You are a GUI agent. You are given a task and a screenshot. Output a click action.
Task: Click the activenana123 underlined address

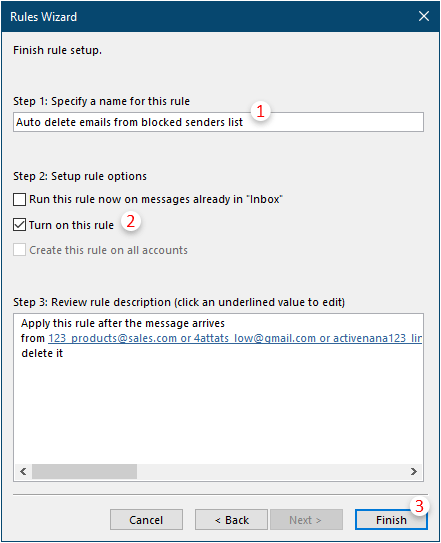[377, 338]
